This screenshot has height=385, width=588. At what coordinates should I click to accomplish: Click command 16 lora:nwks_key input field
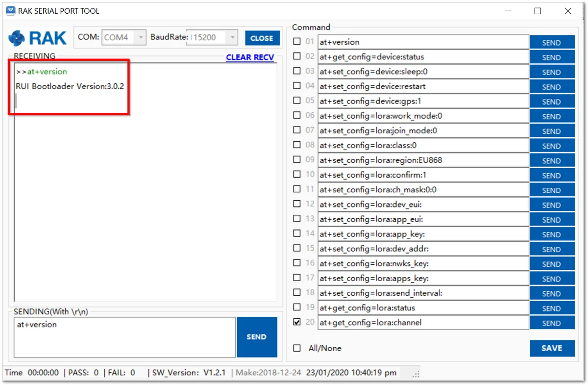point(423,263)
